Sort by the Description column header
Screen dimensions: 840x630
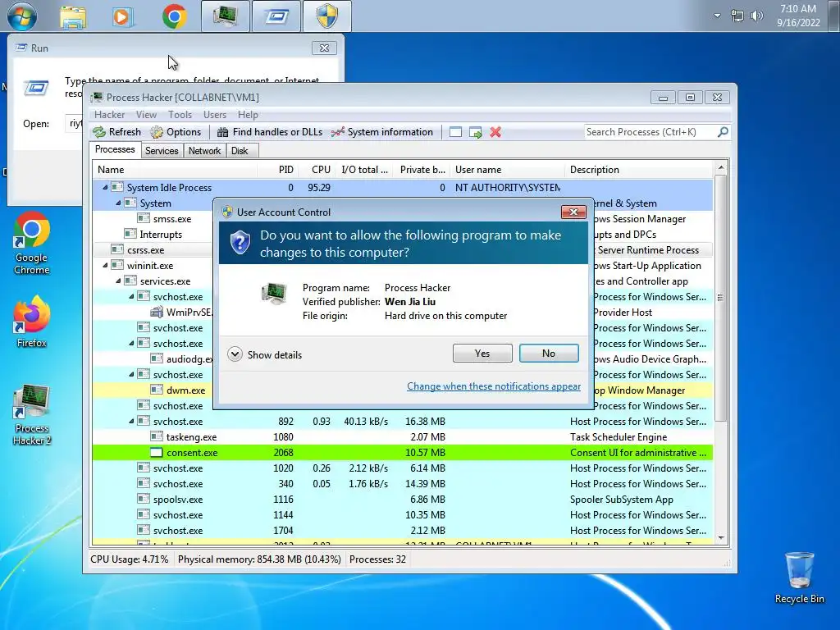(638, 169)
